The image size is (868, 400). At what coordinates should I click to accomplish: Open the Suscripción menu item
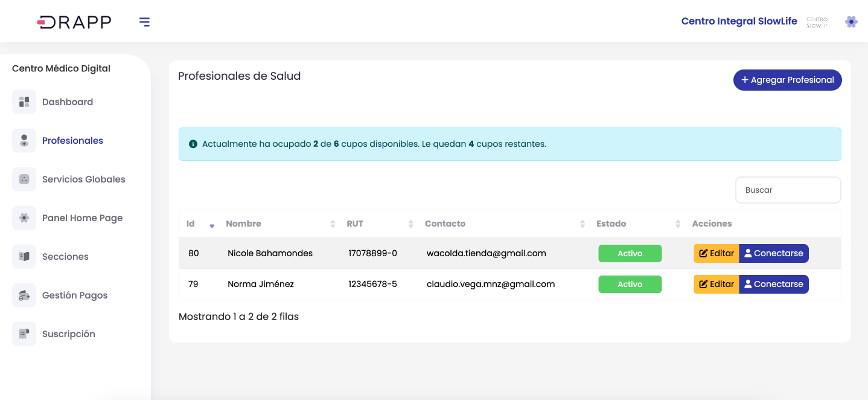(69, 334)
